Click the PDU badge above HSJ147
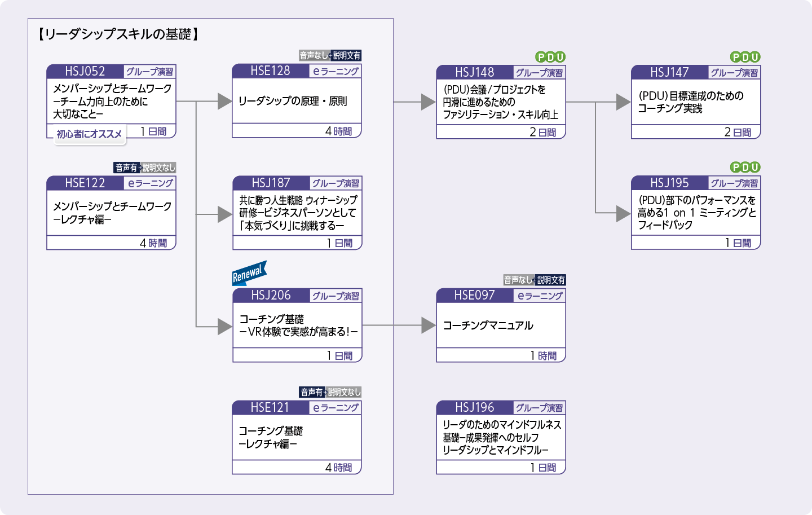This screenshot has height=515, width=812. click(745, 57)
